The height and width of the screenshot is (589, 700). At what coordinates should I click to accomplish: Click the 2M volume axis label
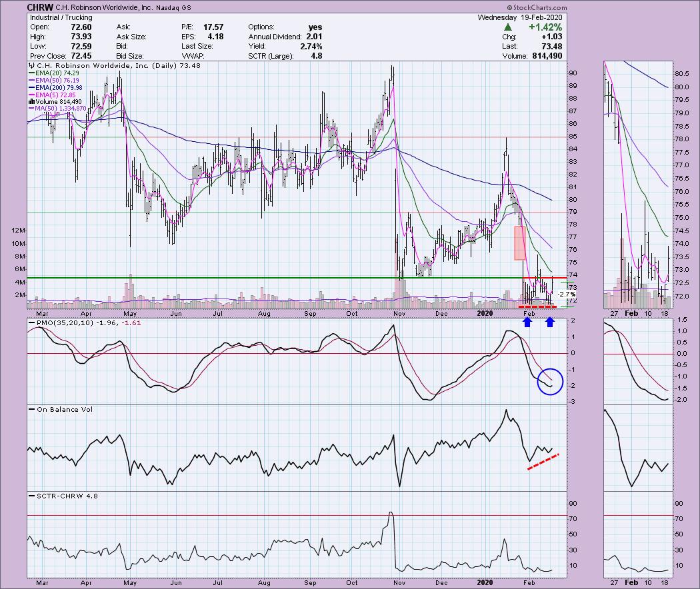[20, 295]
